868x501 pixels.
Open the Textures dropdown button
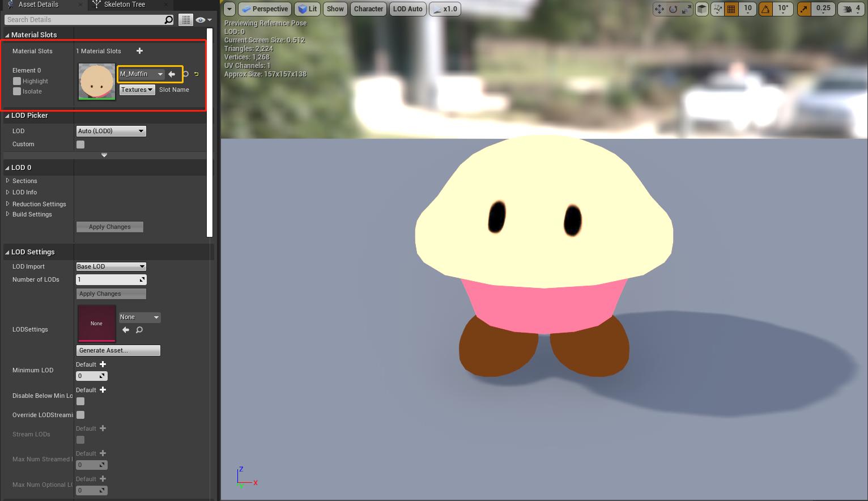(x=137, y=90)
